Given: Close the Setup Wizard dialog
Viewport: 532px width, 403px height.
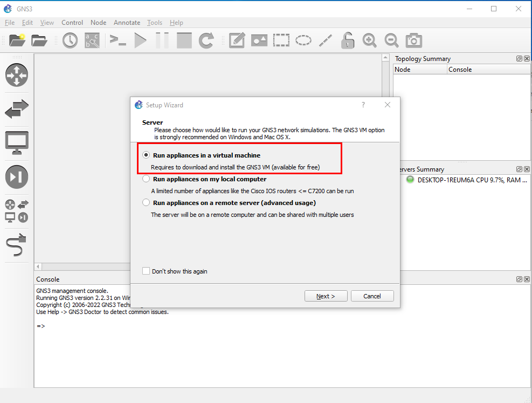Looking at the screenshot, I should point(388,105).
